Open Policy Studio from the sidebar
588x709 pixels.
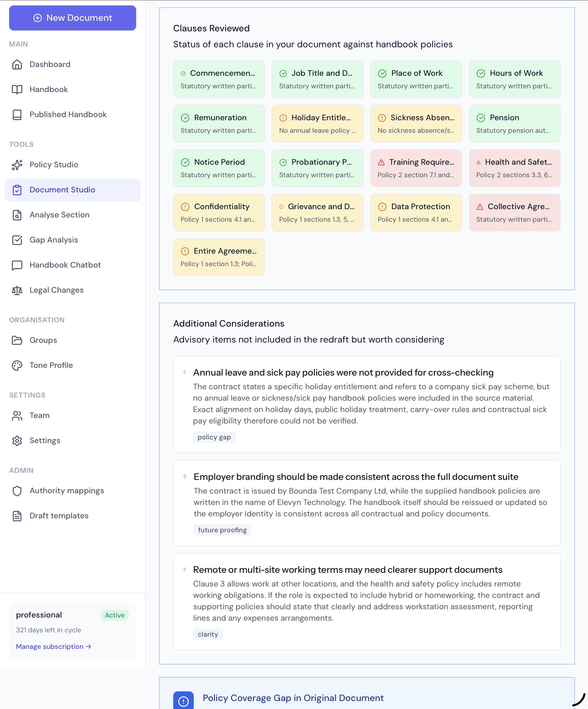[73, 165]
